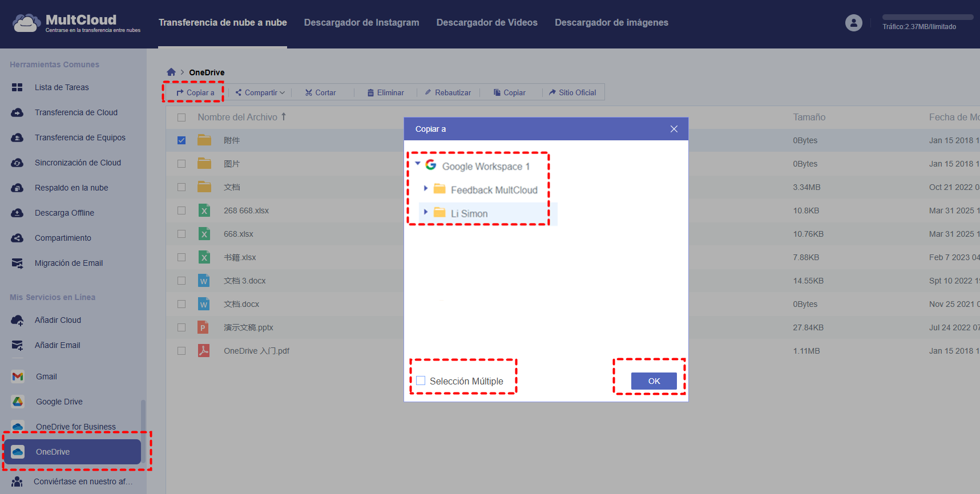Click the Li Simon folder icon
This screenshot has height=494, width=980.
[x=439, y=213]
